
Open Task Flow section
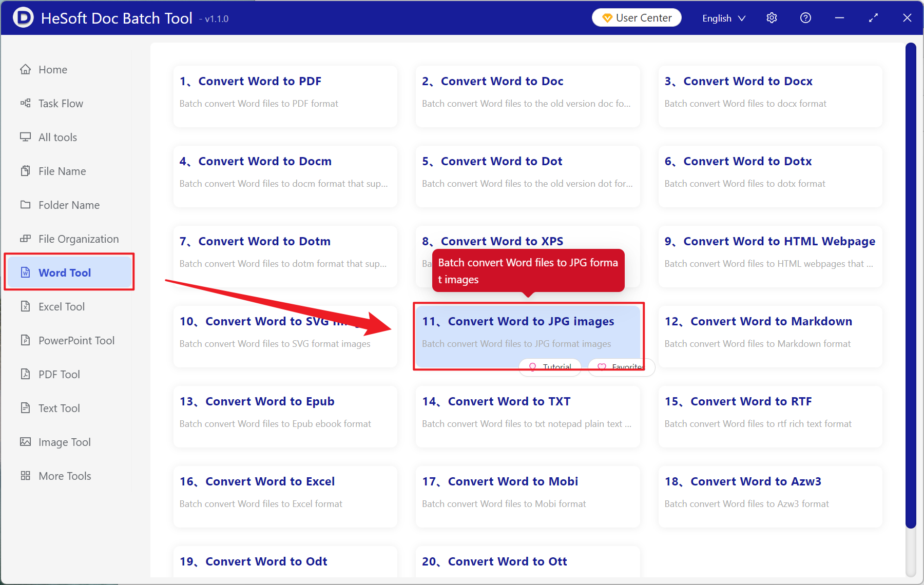point(69,103)
